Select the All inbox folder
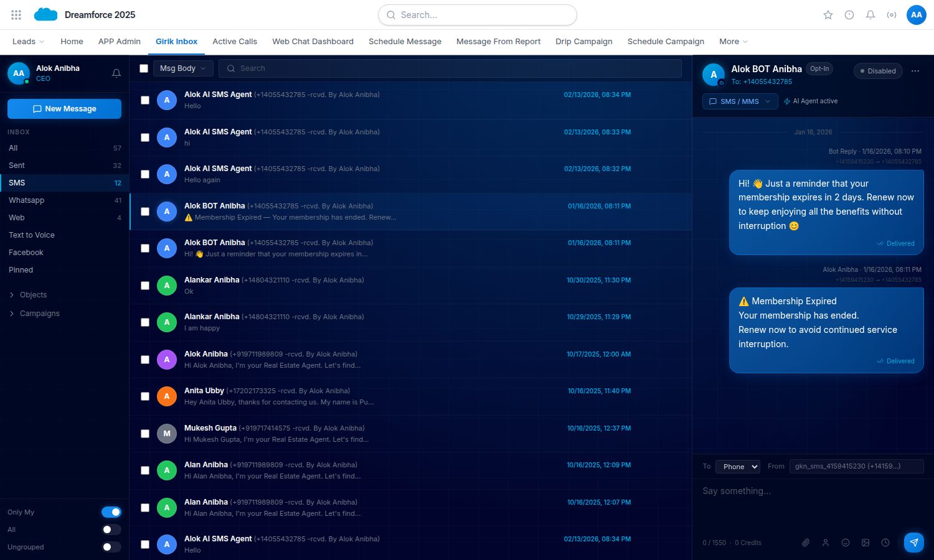The width and height of the screenshot is (934, 560). (65, 148)
